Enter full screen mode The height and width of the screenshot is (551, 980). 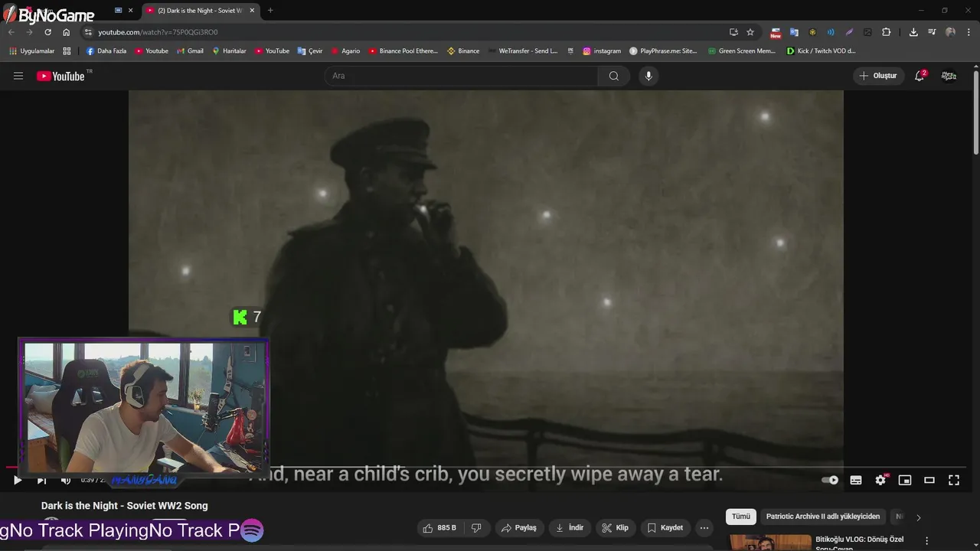954,480
